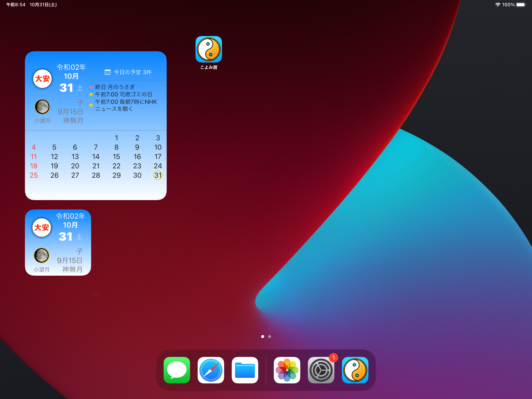Open the Files app in dock
The width and height of the screenshot is (532, 399).
tap(245, 370)
